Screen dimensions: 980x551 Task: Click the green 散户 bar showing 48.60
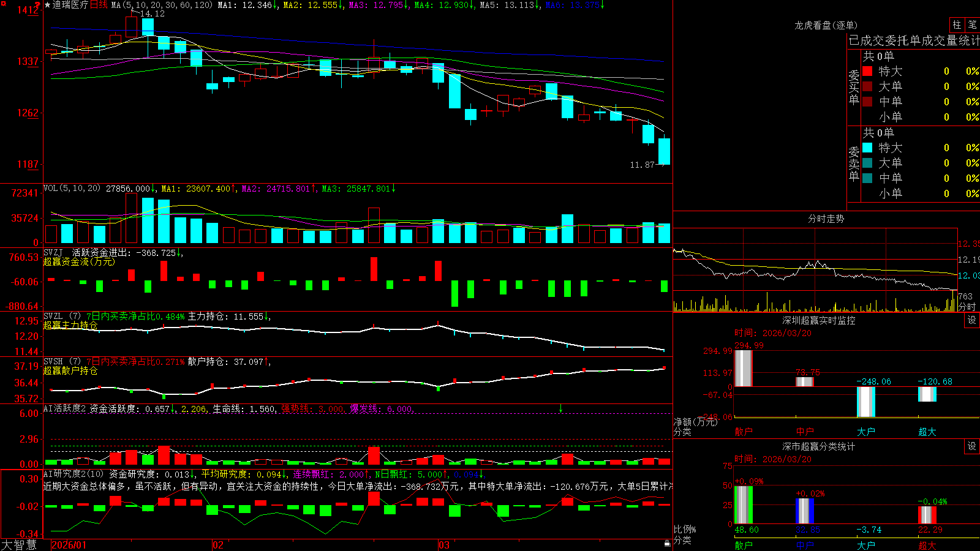coord(744,505)
